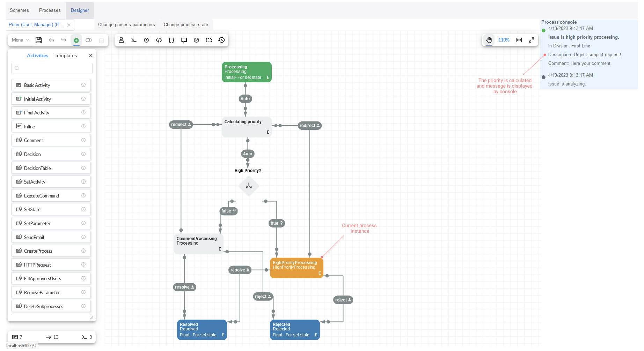Switch to the Designer tab
Screen dimensions: 644x351
80,10
